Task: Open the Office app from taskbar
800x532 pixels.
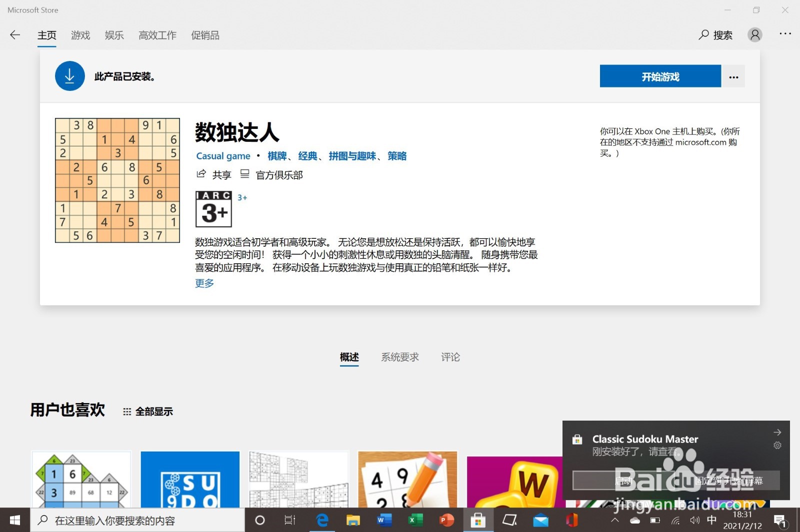Action: tap(571, 520)
